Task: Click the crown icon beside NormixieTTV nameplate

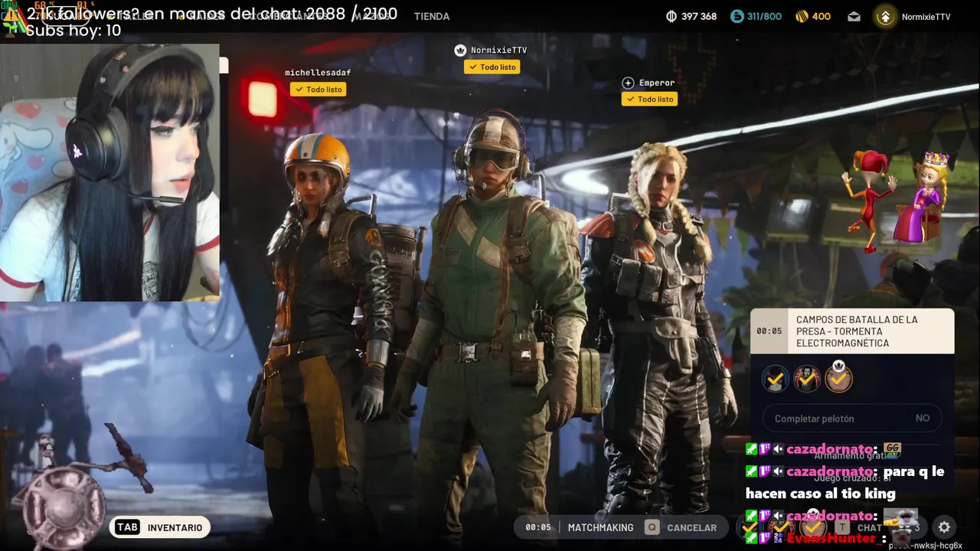Action: (460, 51)
